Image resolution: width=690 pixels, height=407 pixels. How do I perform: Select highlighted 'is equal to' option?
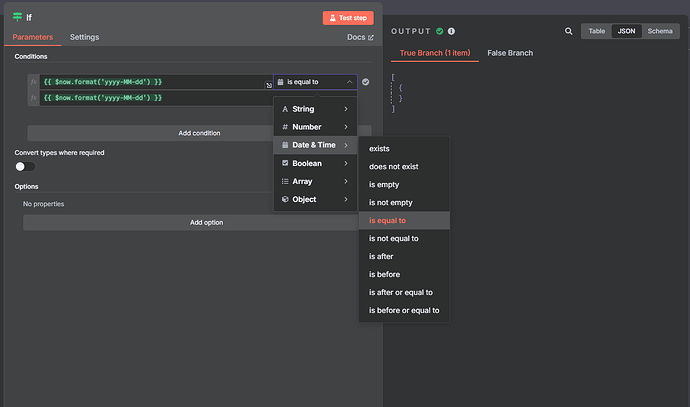404,220
